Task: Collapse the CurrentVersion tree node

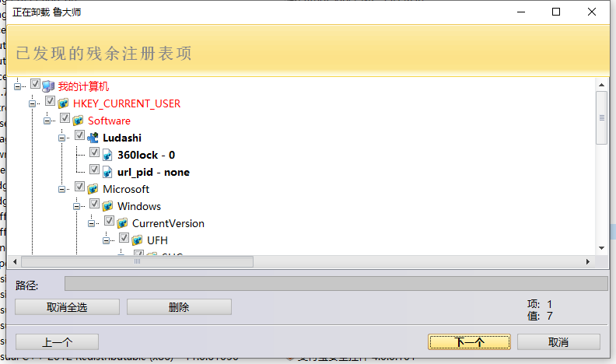Action: click(x=92, y=223)
